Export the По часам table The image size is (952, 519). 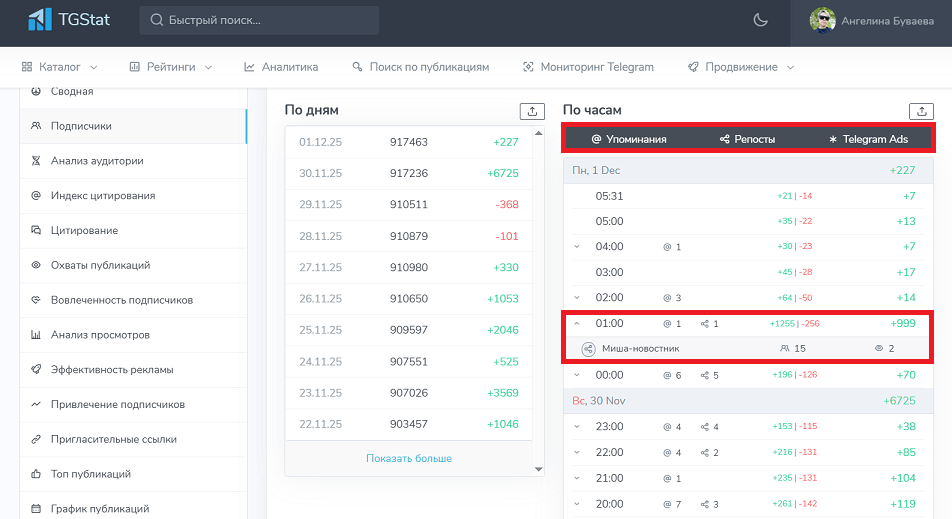(x=921, y=111)
